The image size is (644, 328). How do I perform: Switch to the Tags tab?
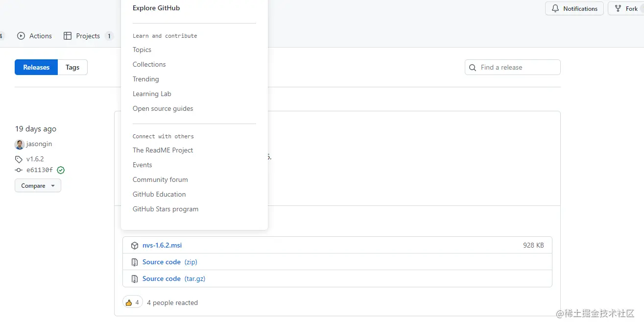[72, 67]
